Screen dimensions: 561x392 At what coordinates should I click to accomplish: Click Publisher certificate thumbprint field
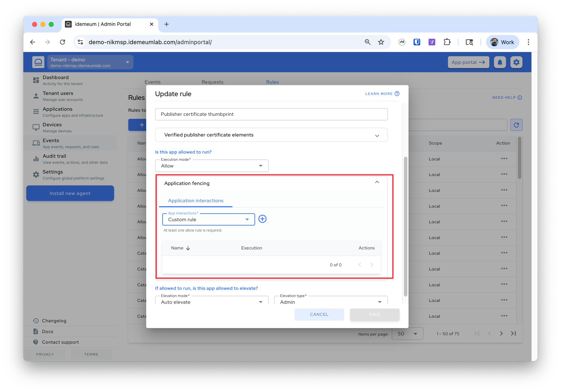click(x=271, y=114)
